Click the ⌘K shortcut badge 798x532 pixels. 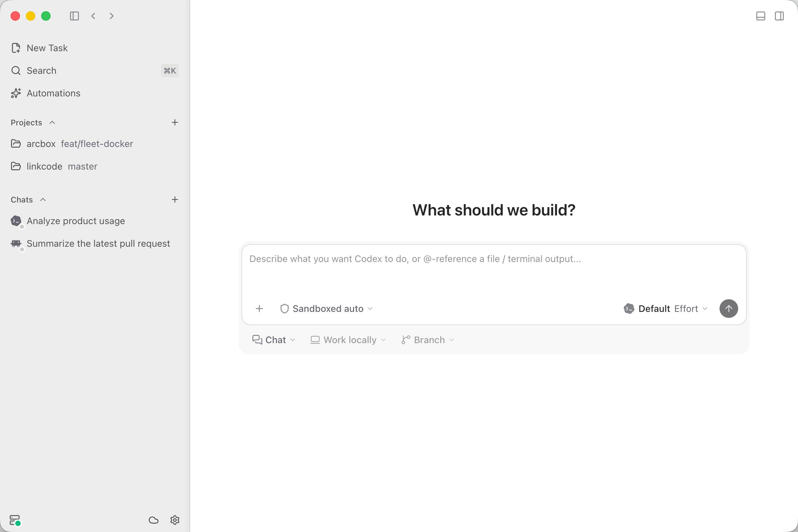(170, 70)
